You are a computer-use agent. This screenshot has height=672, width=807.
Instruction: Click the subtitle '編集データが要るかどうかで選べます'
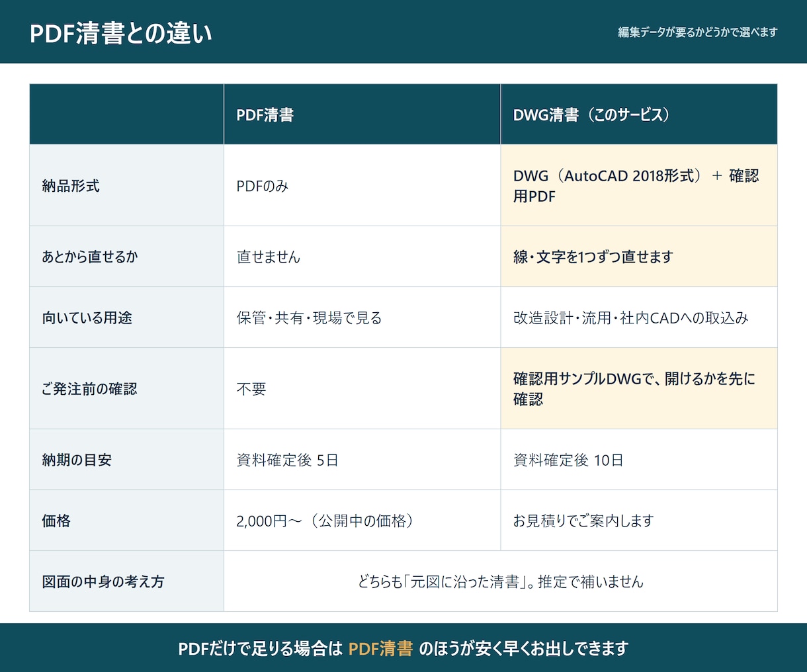coord(697,32)
